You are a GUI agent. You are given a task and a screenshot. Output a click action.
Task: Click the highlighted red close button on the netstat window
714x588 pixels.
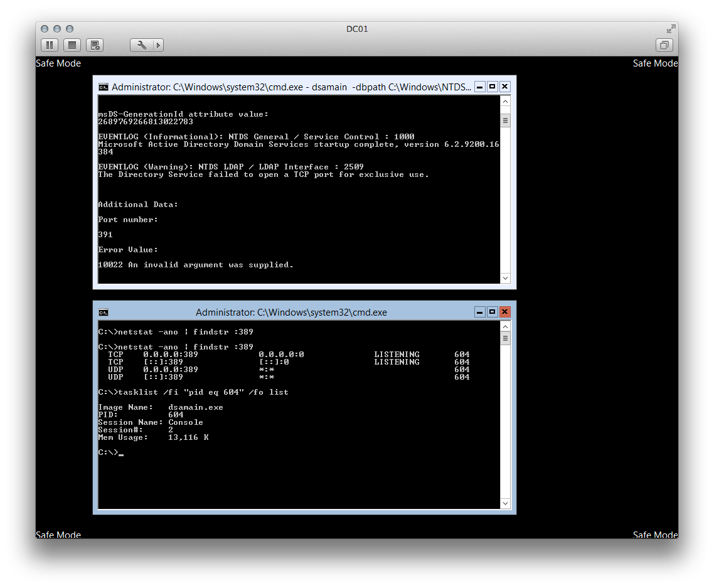504,312
